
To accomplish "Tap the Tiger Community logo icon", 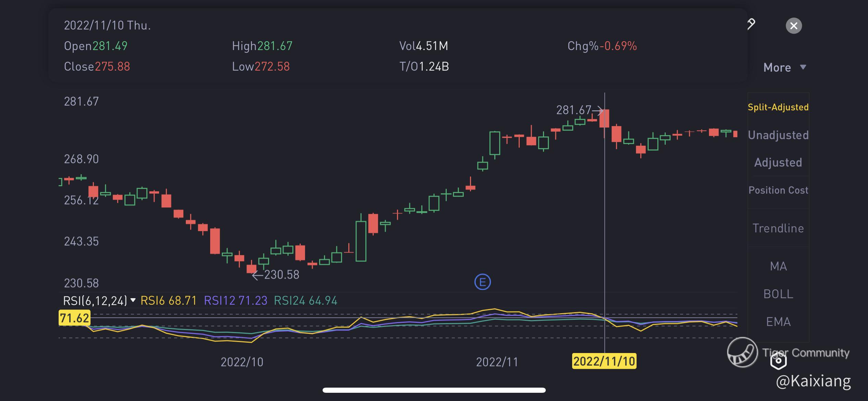I will tap(742, 352).
